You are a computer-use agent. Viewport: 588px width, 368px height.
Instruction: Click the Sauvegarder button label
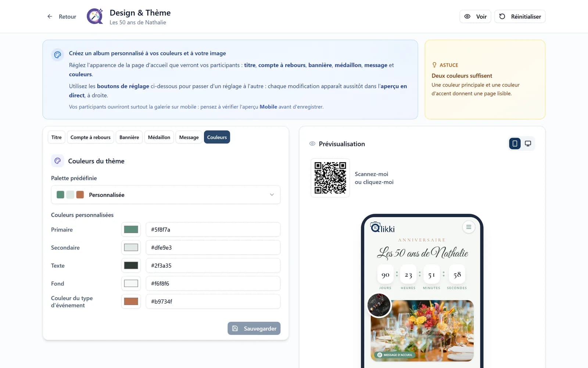[260, 329]
